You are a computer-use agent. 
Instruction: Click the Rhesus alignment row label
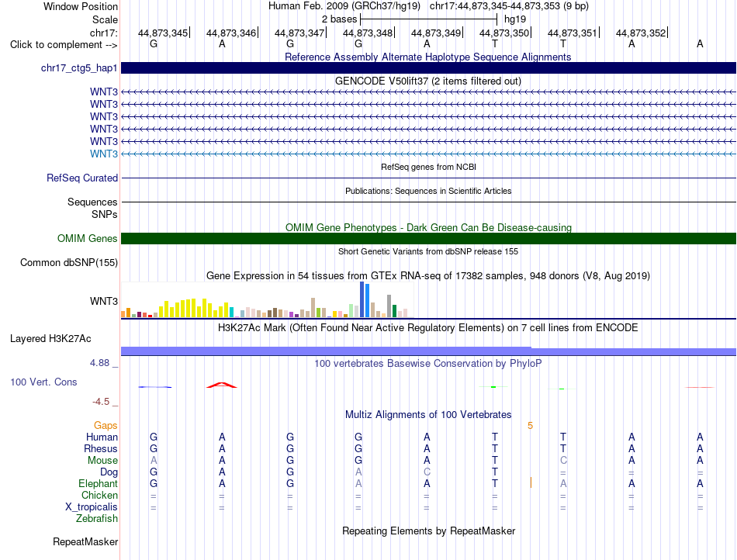(x=101, y=448)
